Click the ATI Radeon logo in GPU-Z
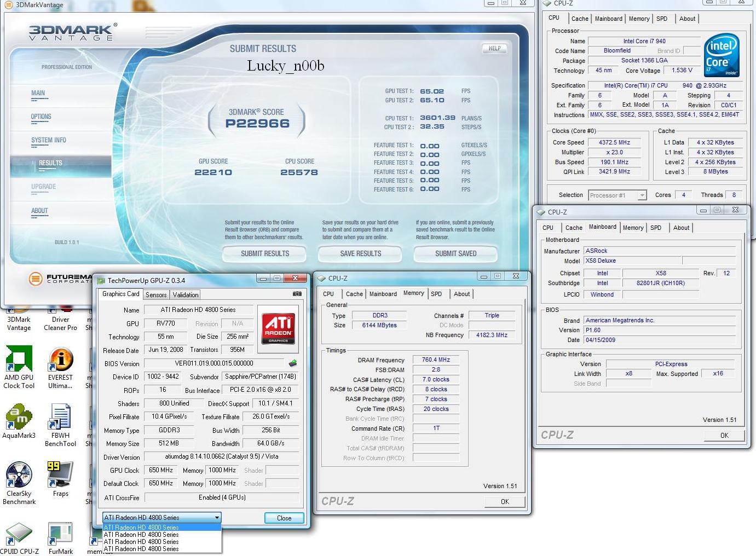 (278, 328)
